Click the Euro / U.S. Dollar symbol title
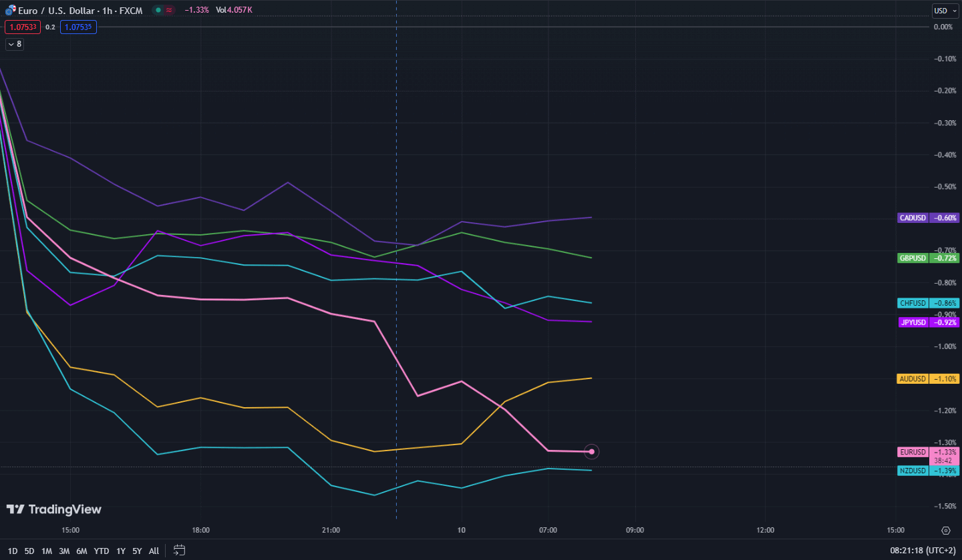 tap(56, 10)
